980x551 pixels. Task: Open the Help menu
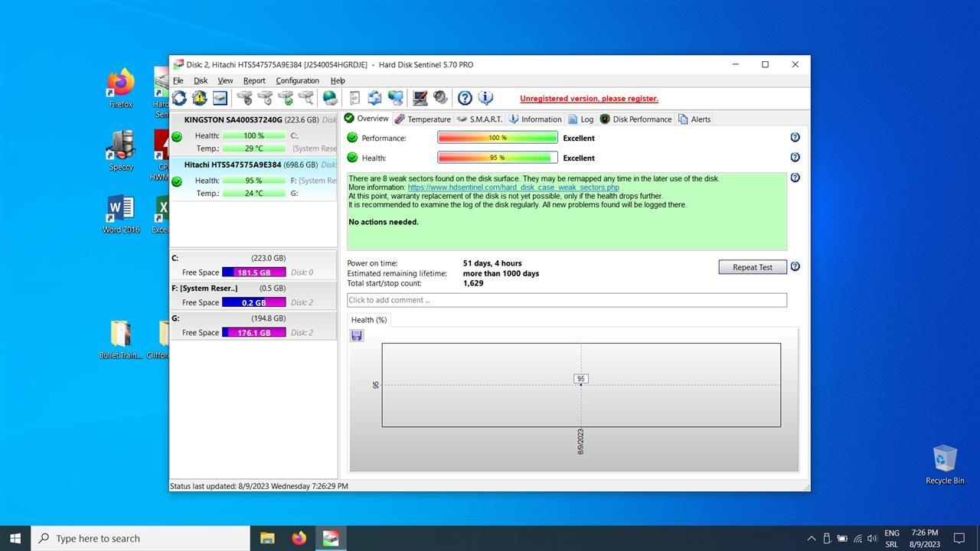click(x=338, y=80)
